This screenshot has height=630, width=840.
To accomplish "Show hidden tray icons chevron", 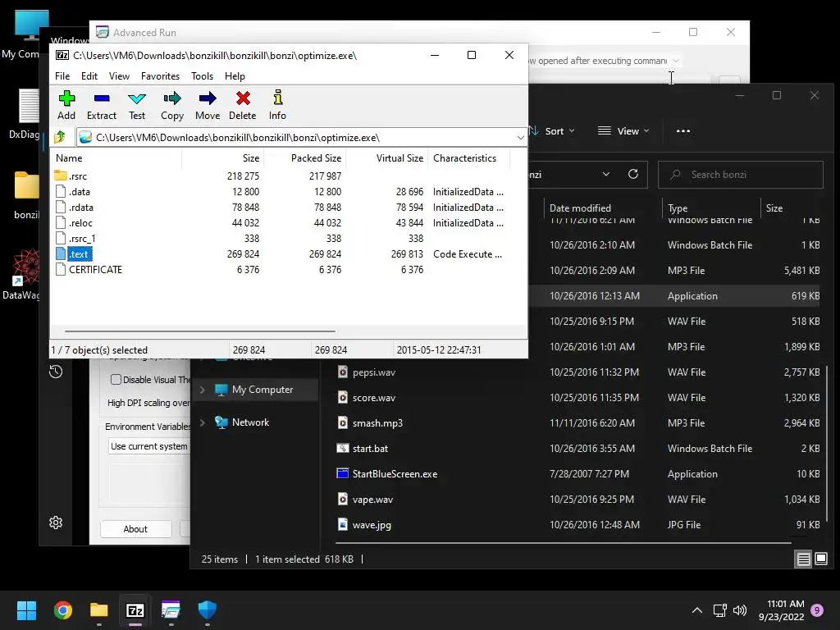I will coord(697,610).
